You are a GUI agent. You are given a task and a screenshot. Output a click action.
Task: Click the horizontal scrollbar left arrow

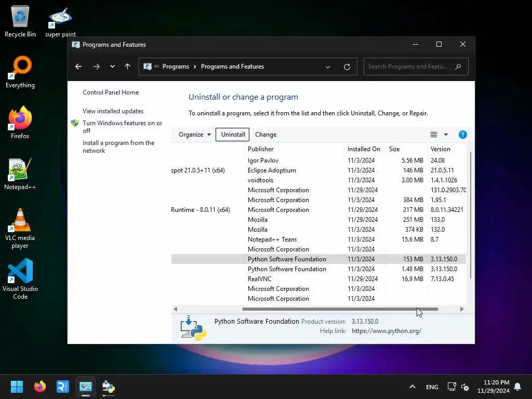(x=176, y=309)
